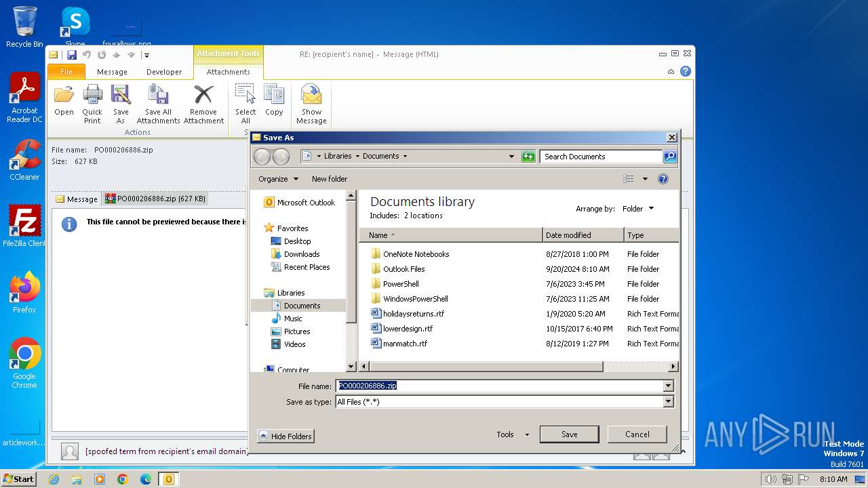This screenshot has width=868, height=488.
Task: Click the green refresh icon in address bar
Action: (x=528, y=157)
